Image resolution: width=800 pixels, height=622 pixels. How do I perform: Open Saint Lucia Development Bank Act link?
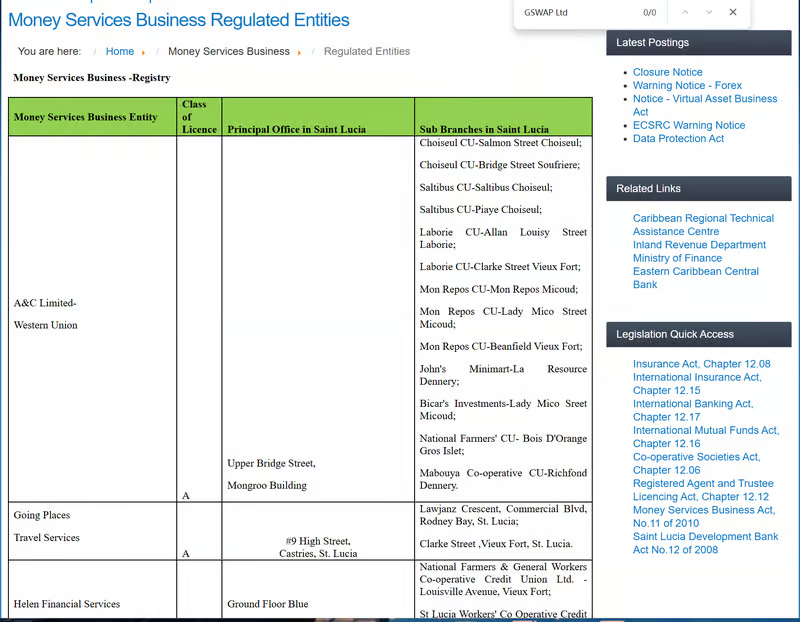pyautogui.click(x=705, y=537)
